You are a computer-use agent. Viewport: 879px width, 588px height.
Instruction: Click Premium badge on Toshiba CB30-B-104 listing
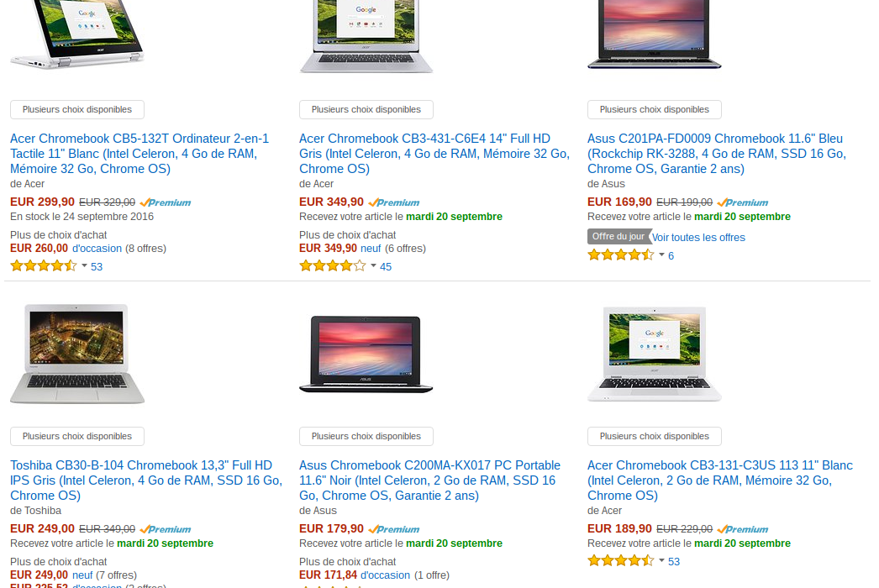point(166,529)
